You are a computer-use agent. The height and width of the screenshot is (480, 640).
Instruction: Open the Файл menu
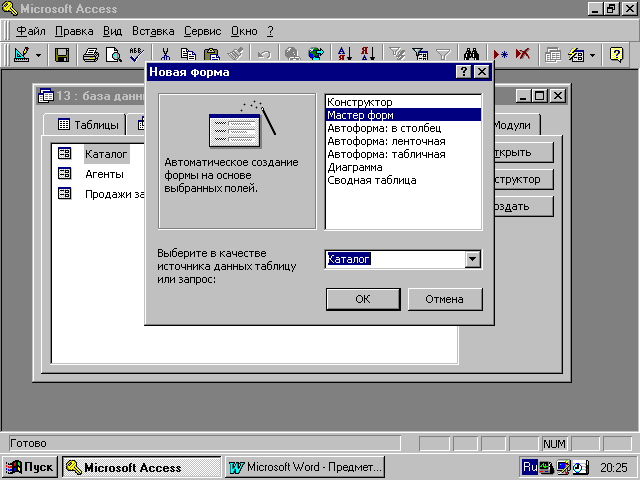tap(31, 31)
